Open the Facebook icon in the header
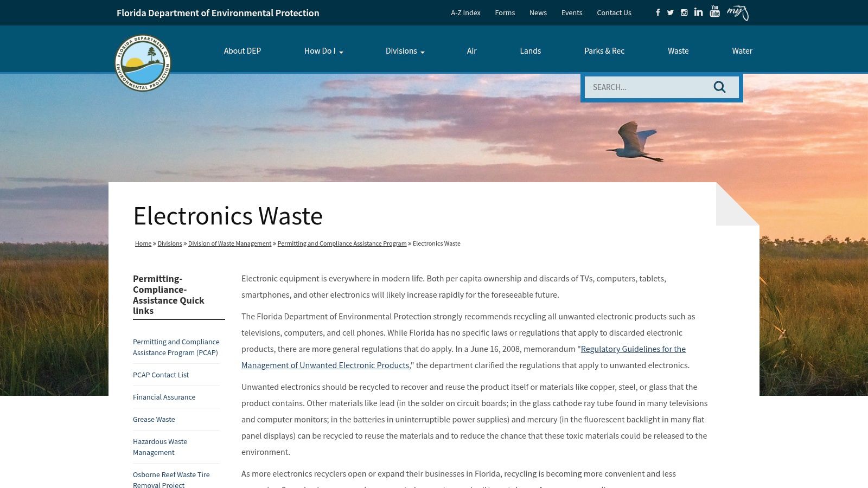This screenshot has width=868, height=488. [x=658, y=12]
